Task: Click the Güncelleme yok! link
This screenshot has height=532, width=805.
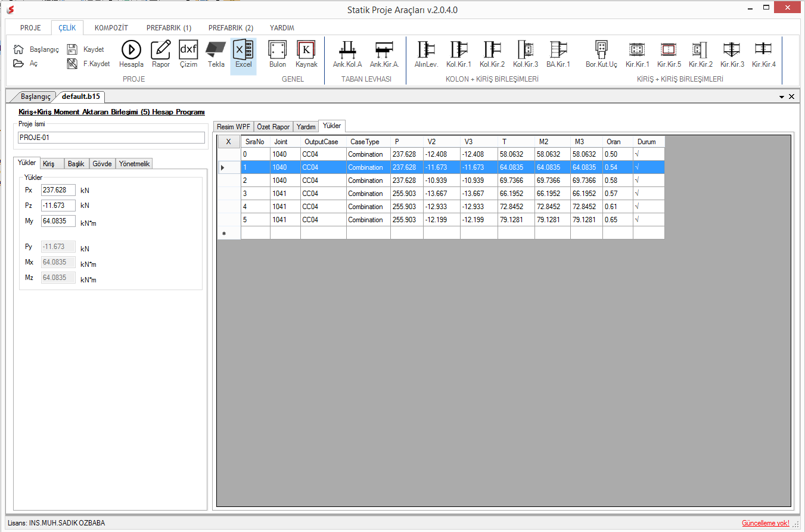Action: pyautogui.click(x=766, y=523)
